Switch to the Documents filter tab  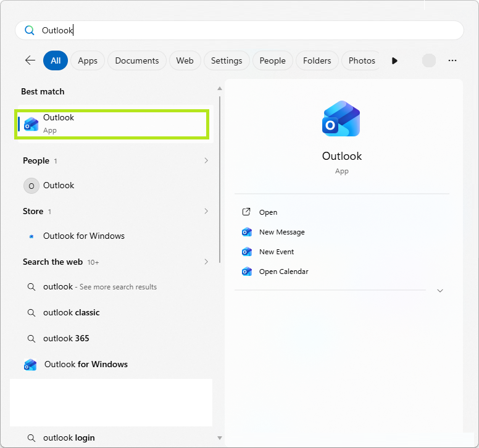click(137, 60)
